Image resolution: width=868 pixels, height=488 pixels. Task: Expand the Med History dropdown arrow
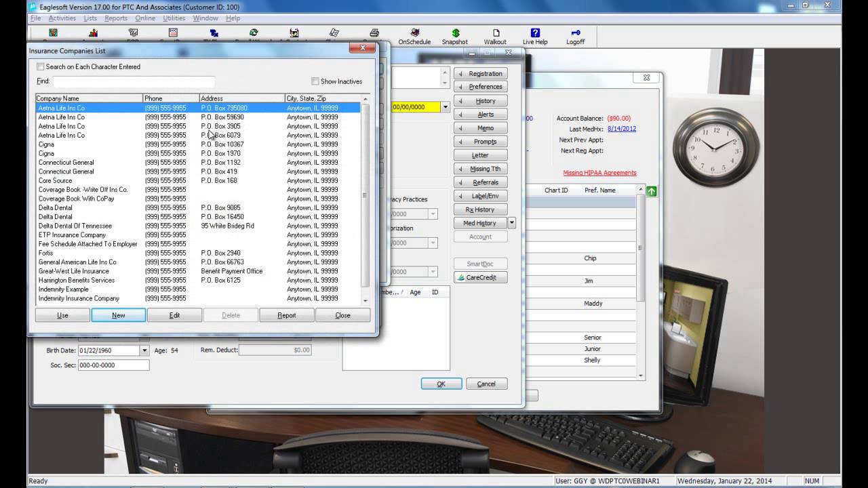(512, 223)
